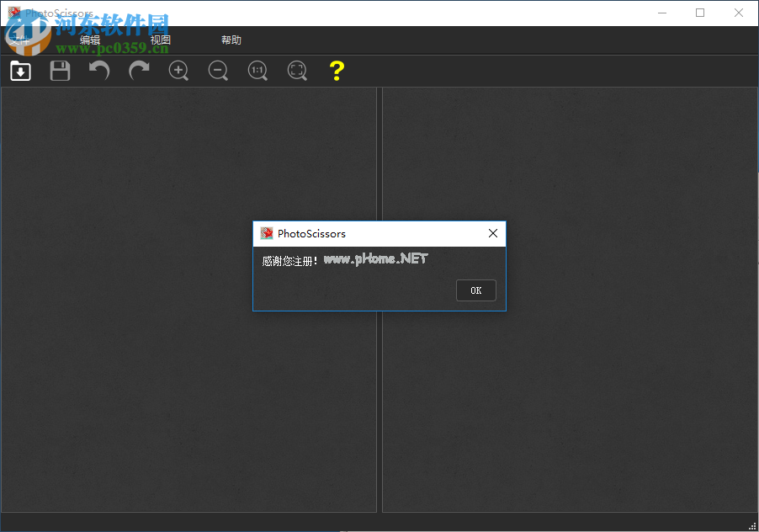Click the PhotoScissors icon in the dialog header
This screenshot has width=759, height=532.
[x=267, y=233]
